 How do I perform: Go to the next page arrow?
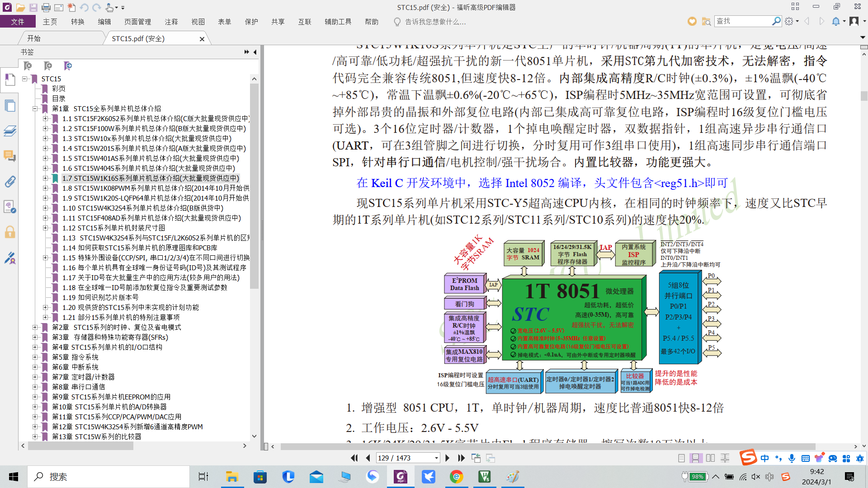pos(448,458)
